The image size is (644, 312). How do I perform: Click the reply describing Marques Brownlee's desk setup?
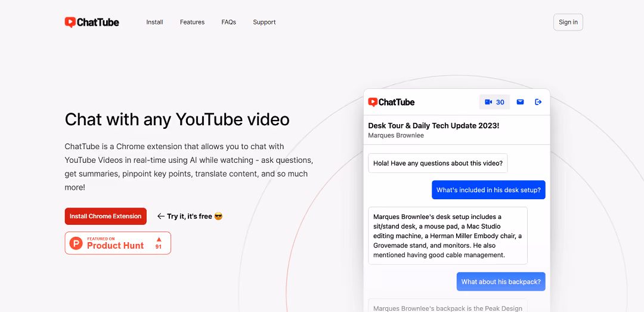click(448, 236)
